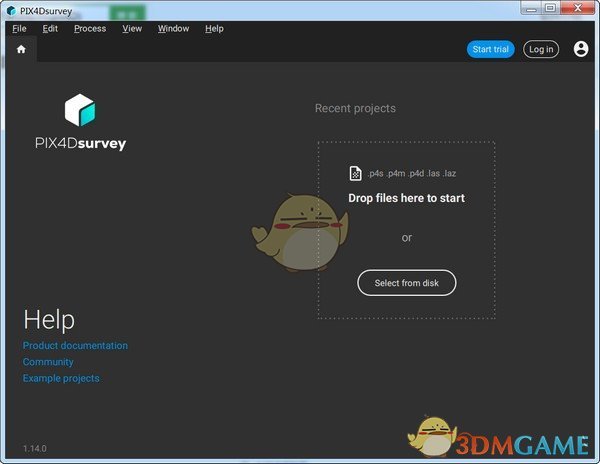600x464 pixels.
Task: Click the Log in button
Action: (x=541, y=49)
